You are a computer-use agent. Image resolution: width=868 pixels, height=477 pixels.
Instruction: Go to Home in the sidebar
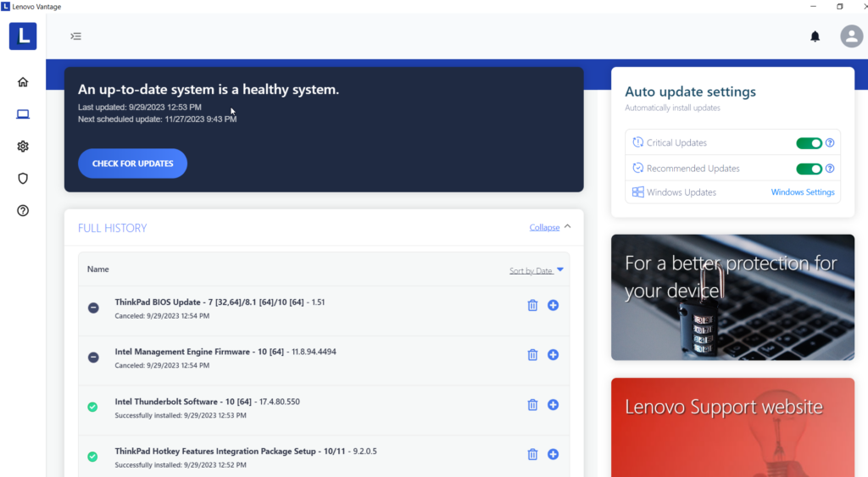pyautogui.click(x=23, y=82)
